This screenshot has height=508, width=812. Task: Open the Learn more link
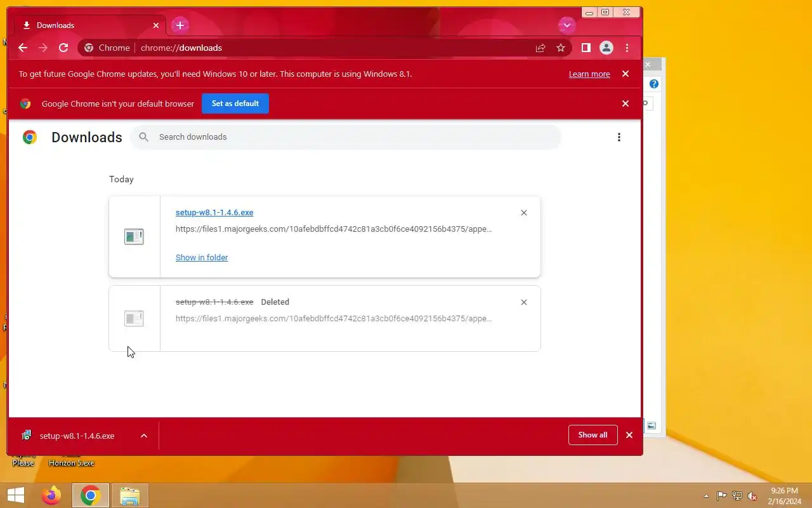pos(589,74)
